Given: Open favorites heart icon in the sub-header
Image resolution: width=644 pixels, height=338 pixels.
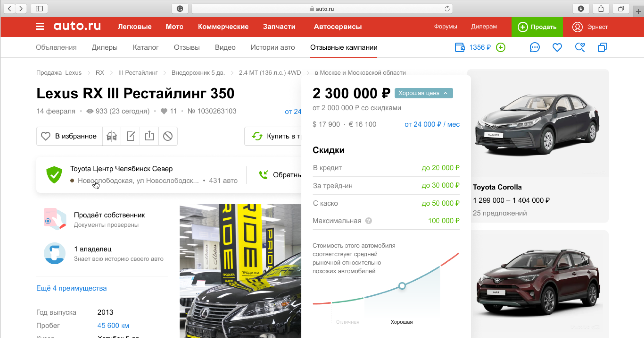Looking at the screenshot, I should [x=557, y=47].
